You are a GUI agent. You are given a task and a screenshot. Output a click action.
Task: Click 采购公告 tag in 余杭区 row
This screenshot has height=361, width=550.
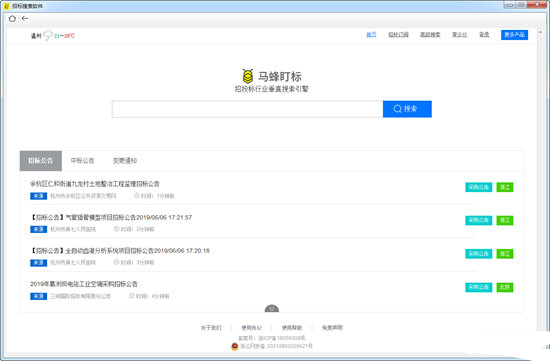[479, 187]
